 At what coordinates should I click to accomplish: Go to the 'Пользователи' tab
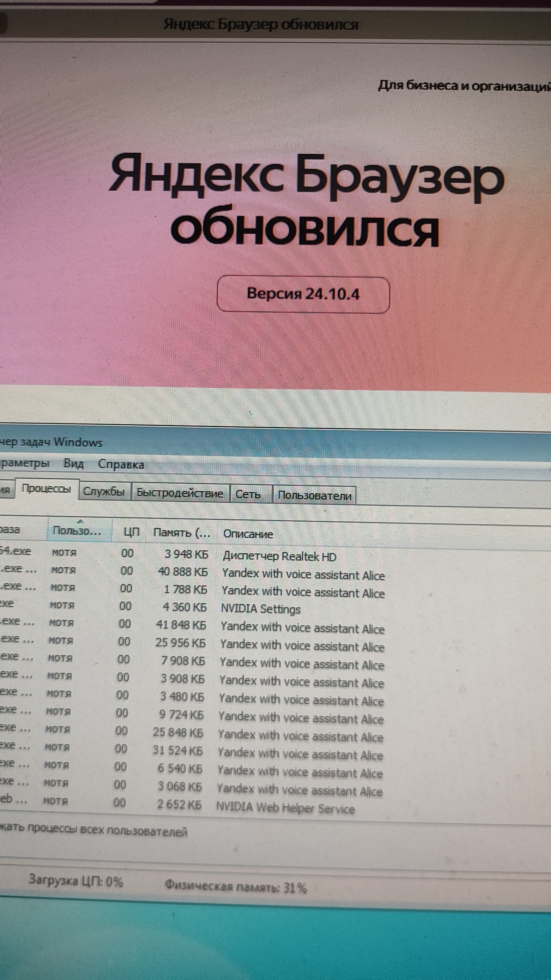click(x=315, y=496)
